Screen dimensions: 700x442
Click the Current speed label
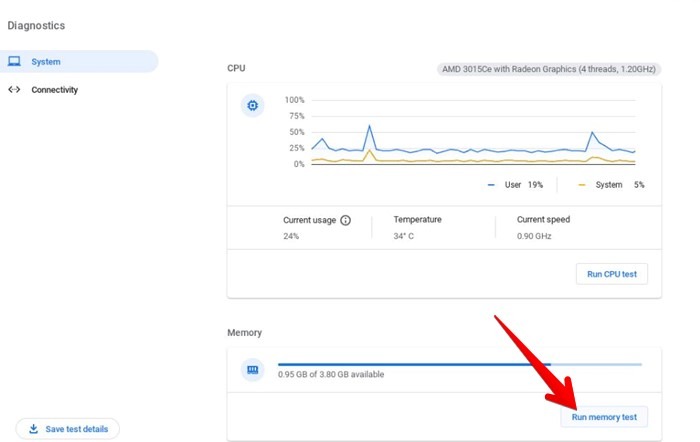click(x=543, y=220)
